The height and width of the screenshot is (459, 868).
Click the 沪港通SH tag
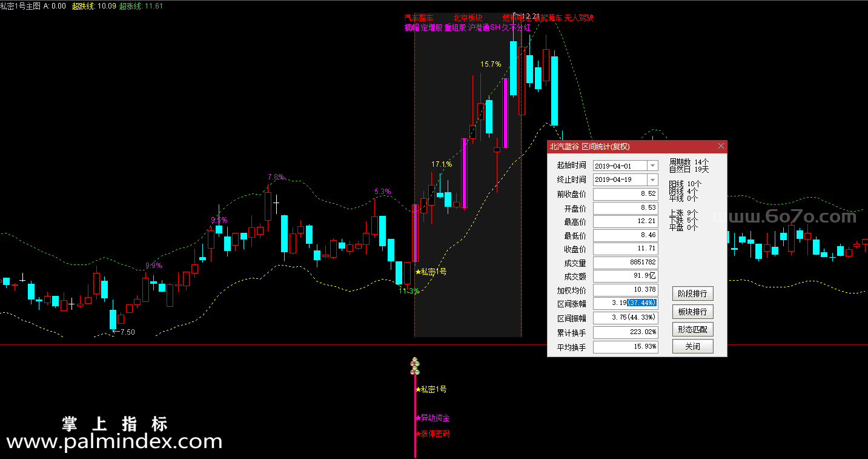[485, 28]
